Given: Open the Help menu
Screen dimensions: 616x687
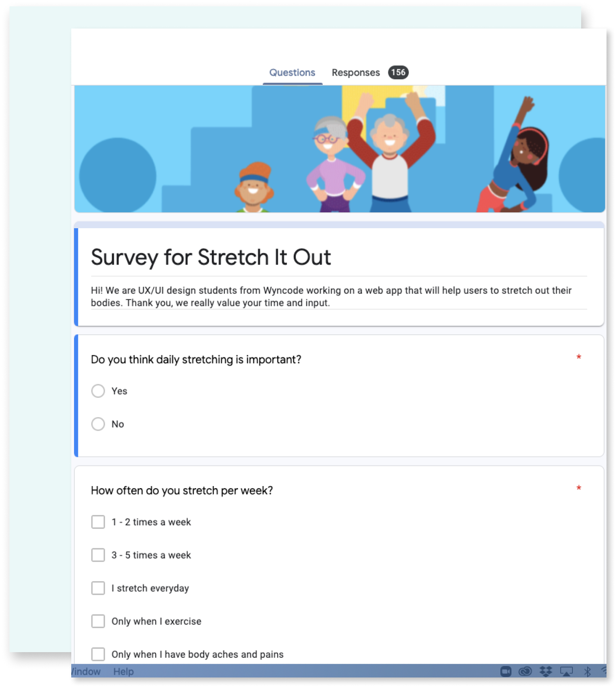Looking at the screenshot, I should [124, 672].
